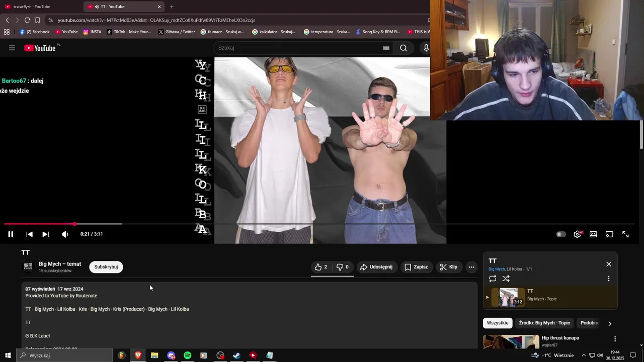Mute the video volume
This screenshot has height=362, width=644.
[x=65, y=234]
